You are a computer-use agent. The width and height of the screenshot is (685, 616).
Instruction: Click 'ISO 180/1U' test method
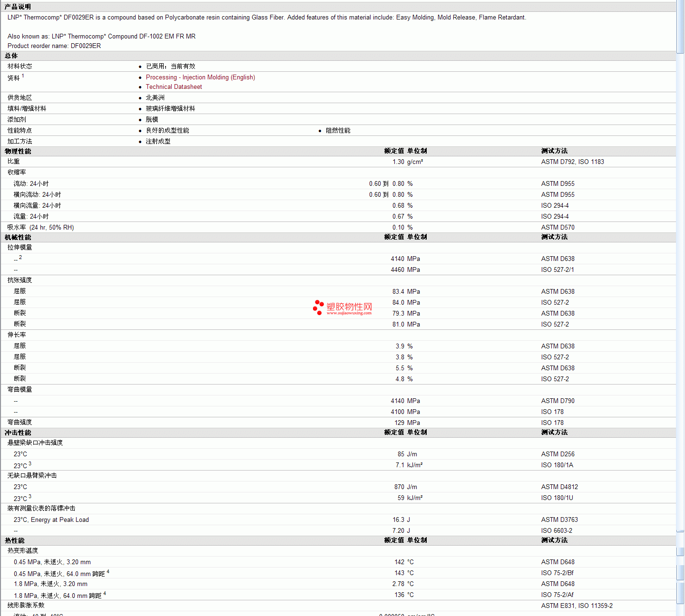click(x=557, y=498)
